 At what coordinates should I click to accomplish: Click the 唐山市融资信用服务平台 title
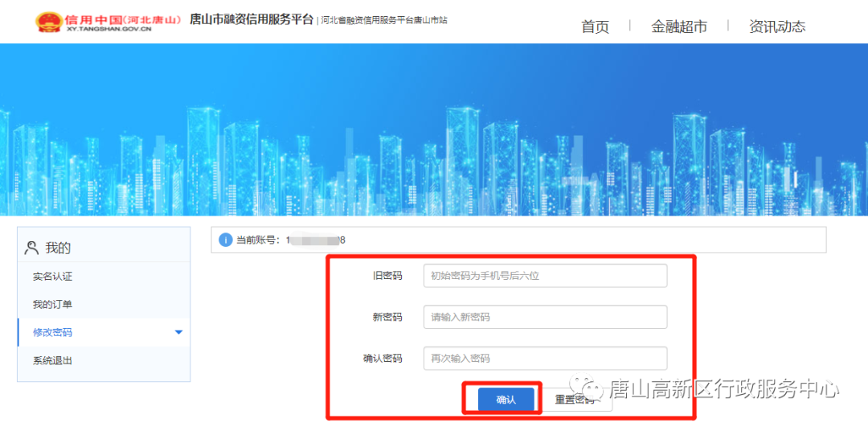point(251,19)
